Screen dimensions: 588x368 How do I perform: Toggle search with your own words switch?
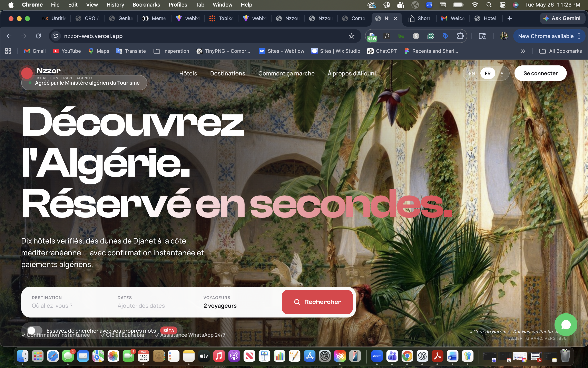tap(35, 330)
